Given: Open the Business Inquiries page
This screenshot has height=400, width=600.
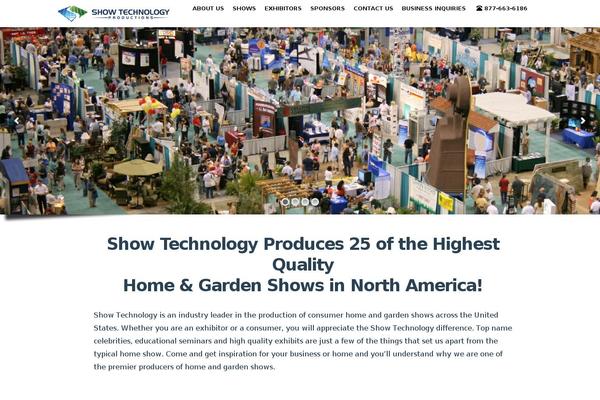Looking at the screenshot, I should 434,8.
